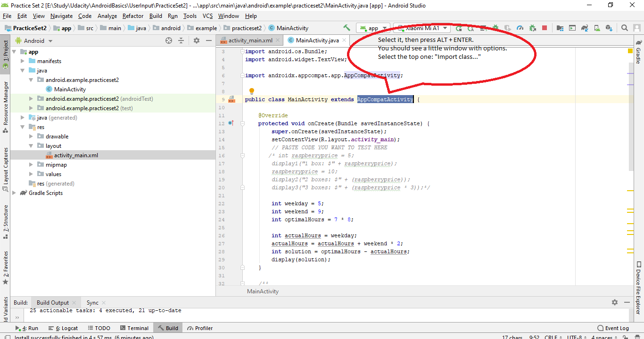
Task: Open the 4: Run tool window button
Action: 27,328
